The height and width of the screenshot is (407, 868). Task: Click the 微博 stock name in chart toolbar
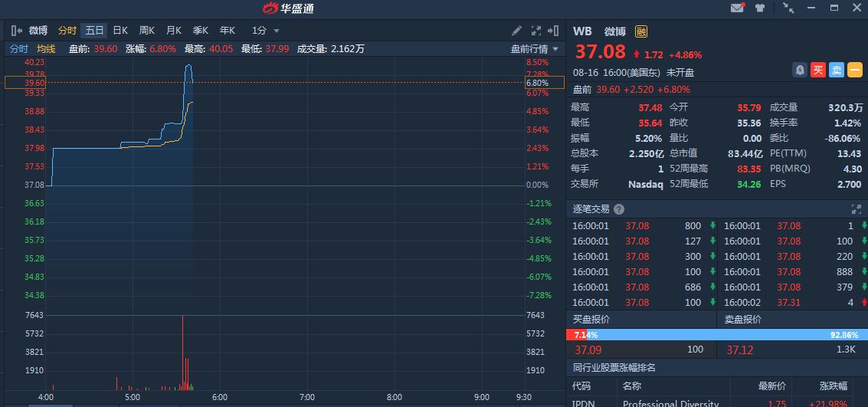(38, 31)
